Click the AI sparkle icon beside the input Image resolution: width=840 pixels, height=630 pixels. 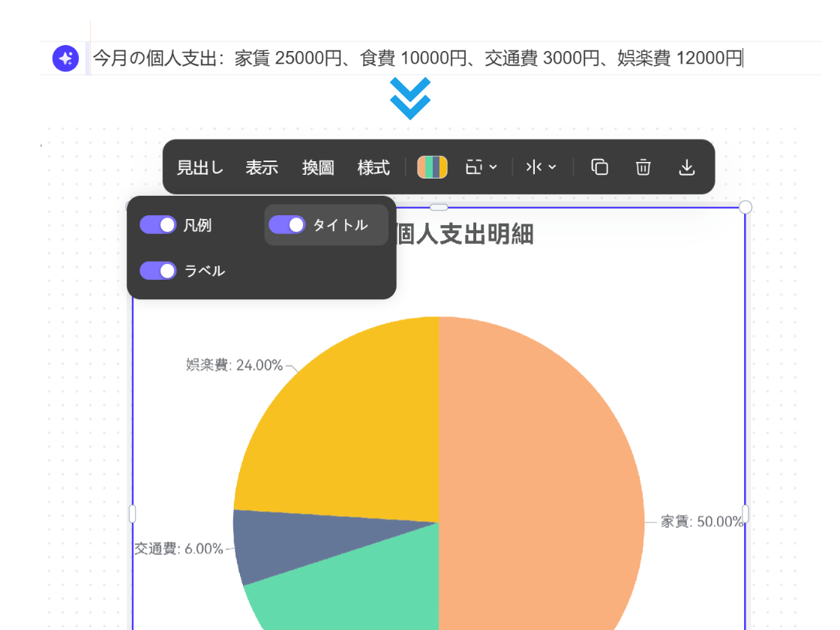[65, 58]
